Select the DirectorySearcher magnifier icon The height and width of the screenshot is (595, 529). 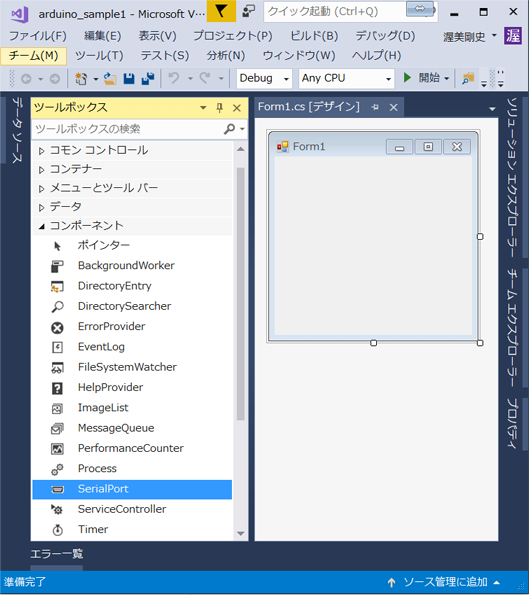click(x=57, y=307)
